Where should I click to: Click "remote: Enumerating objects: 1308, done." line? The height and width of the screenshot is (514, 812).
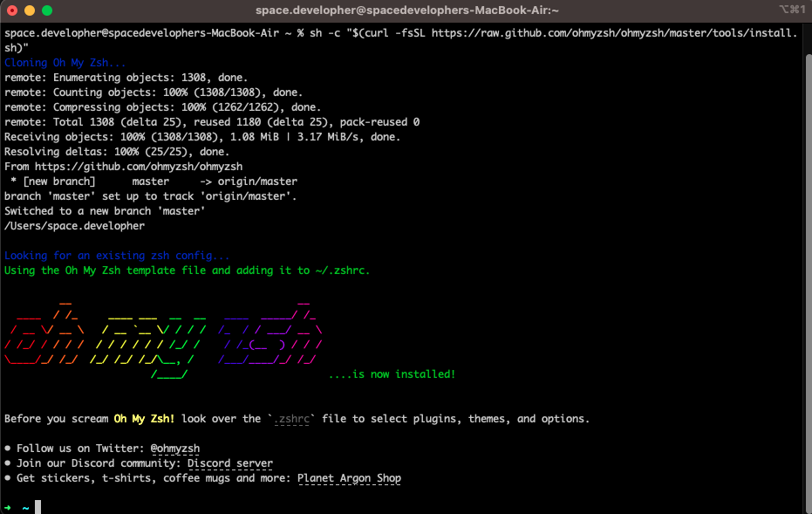click(126, 78)
